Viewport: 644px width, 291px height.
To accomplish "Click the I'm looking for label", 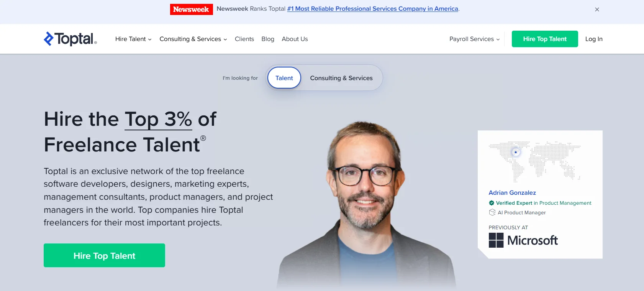I will 240,78.
